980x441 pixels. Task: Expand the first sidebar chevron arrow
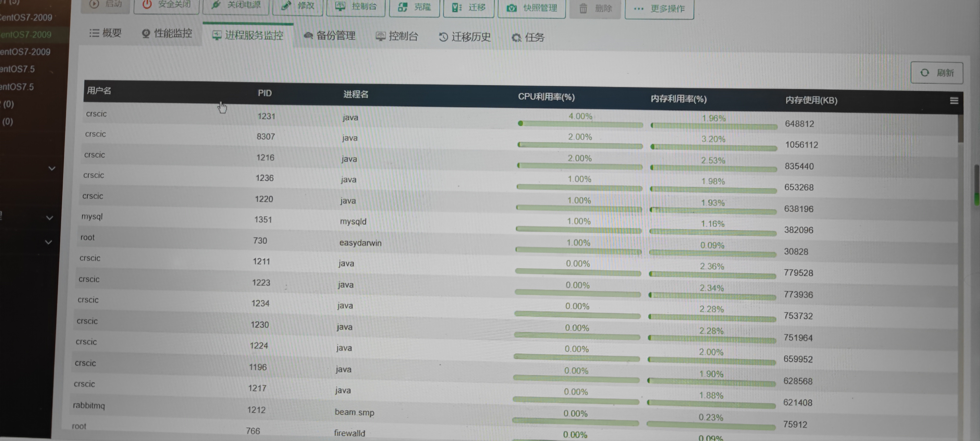point(52,168)
